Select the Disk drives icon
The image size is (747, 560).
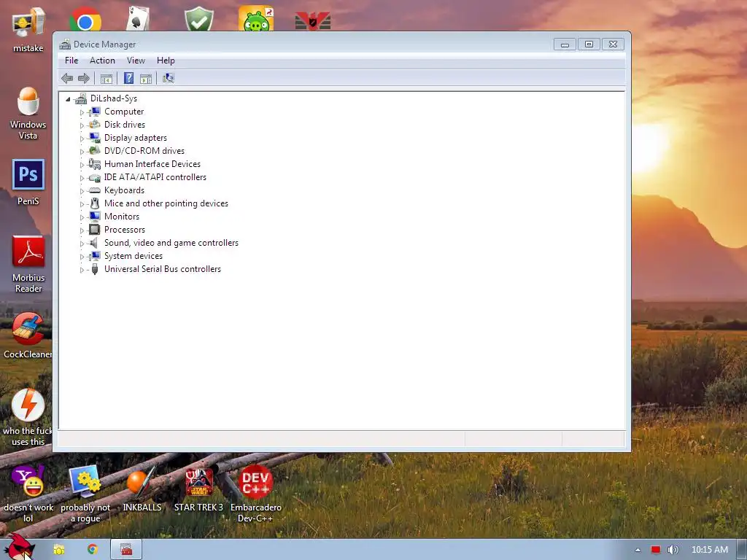[x=94, y=124]
